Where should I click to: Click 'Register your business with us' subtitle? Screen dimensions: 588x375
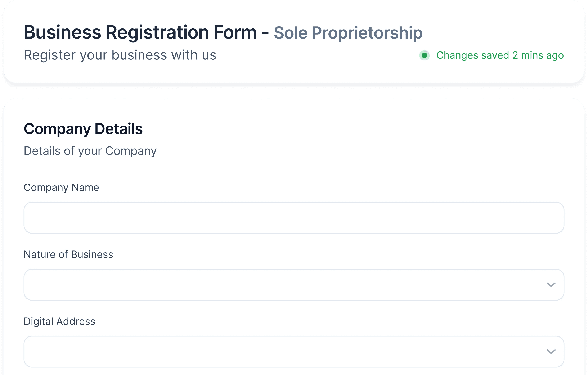(120, 55)
